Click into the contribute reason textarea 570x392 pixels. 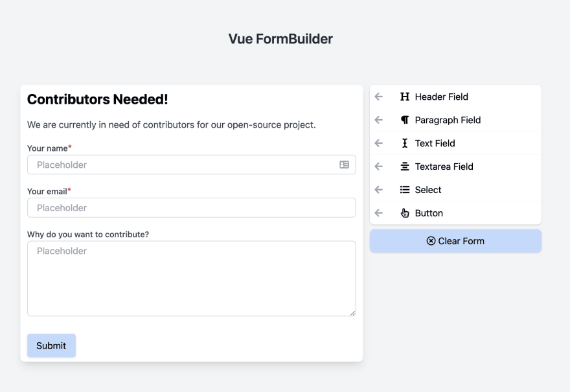pos(192,279)
